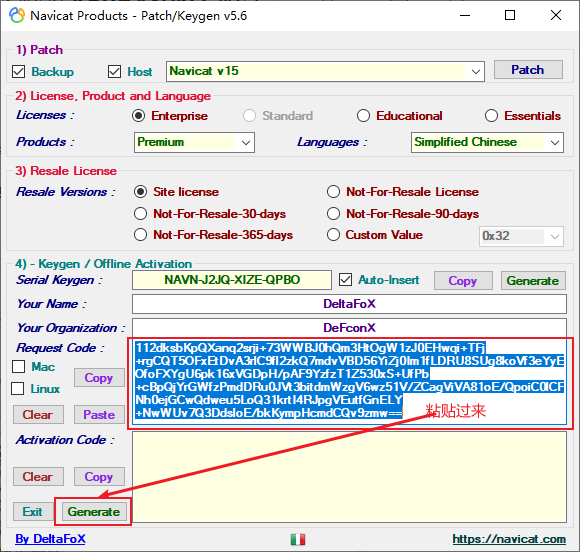Click the Your Name input field

tap(349, 304)
